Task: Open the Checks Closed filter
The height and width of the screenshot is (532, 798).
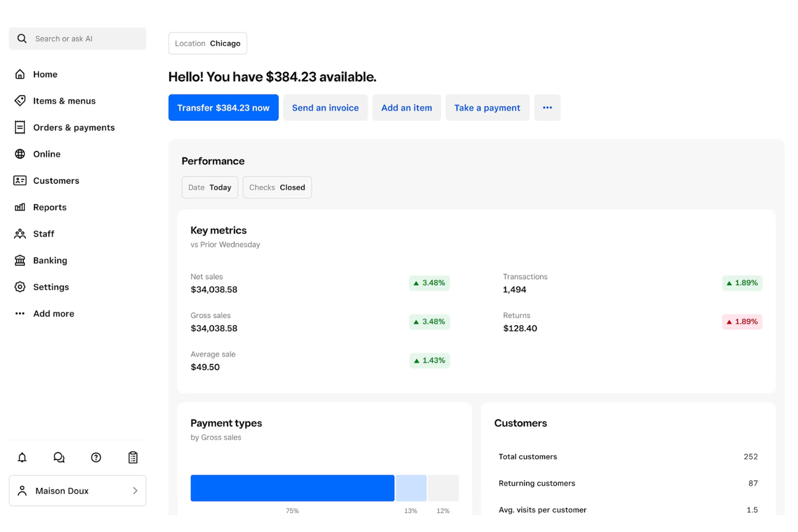Action: pos(277,187)
